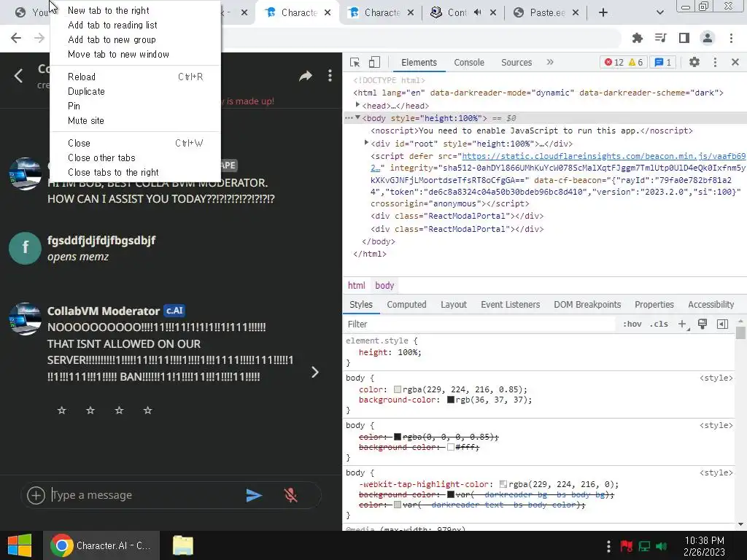Toggle the device toolbar icon in DevTools
This screenshot has height=560, width=747.
374,63
